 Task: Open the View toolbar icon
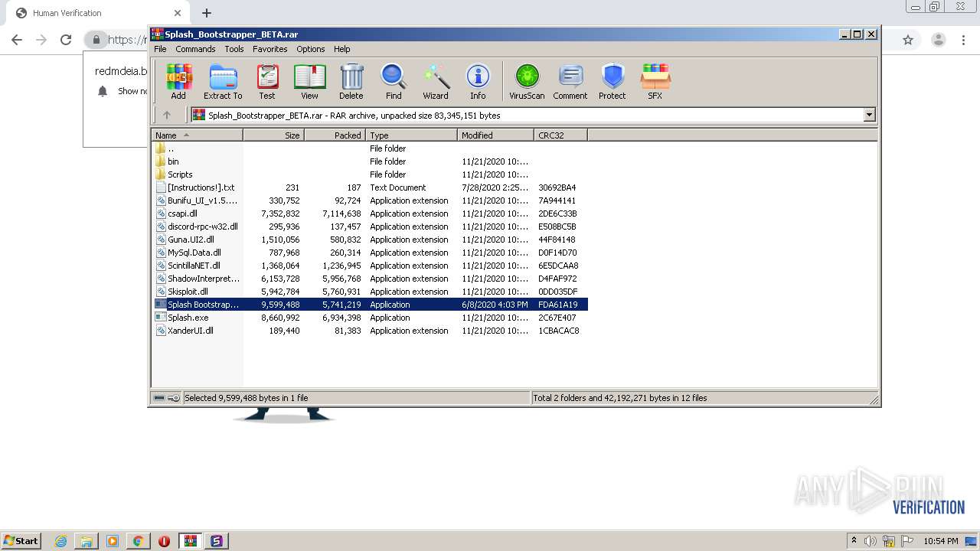(x=309, y=81)
